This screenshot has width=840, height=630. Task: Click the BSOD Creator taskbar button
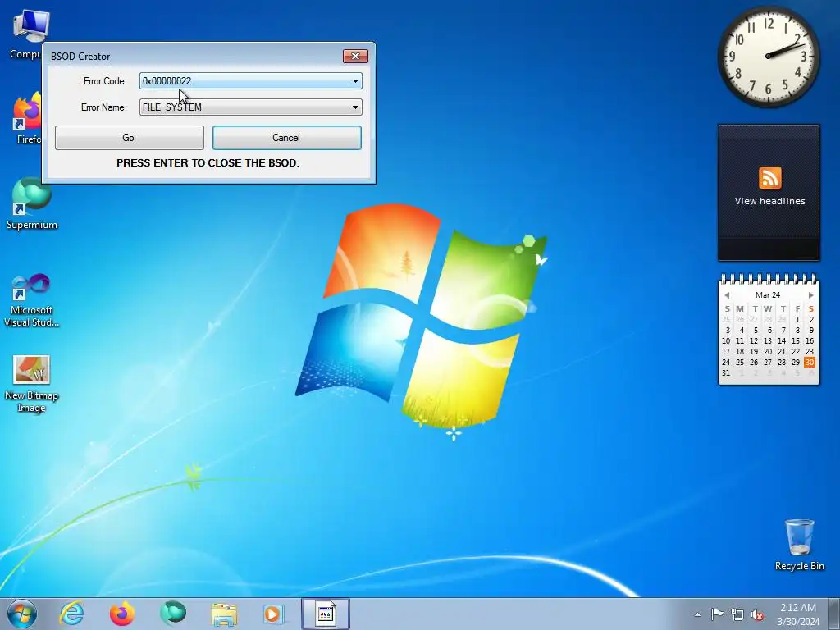point(325,614)
